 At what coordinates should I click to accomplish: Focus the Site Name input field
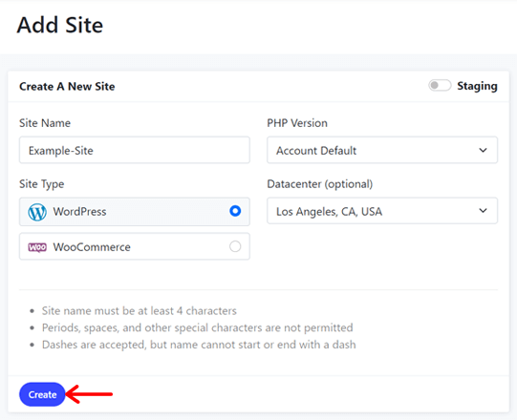(x=135, y=150)
